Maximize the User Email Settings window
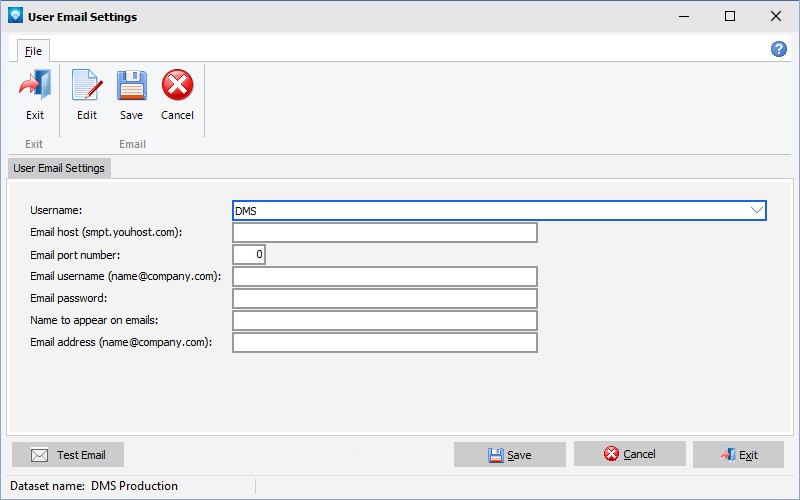Image resolution: width=800 pixels, height=500 pixels. 730,16
